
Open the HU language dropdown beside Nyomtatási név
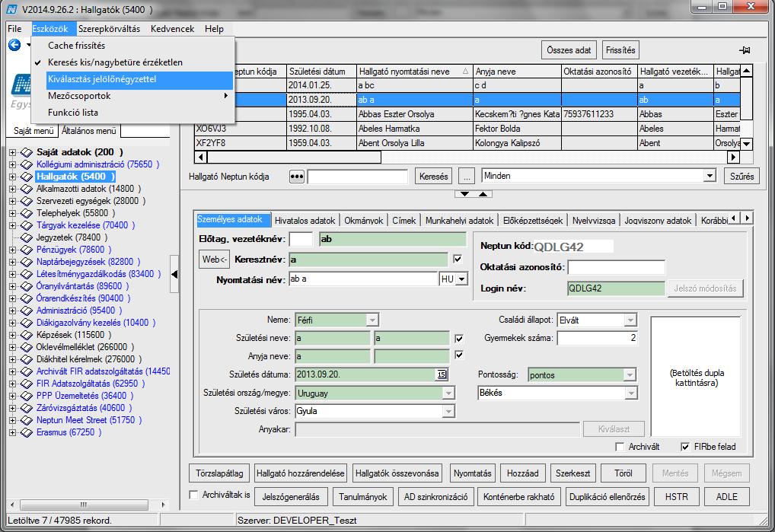(x=461, y=279)
